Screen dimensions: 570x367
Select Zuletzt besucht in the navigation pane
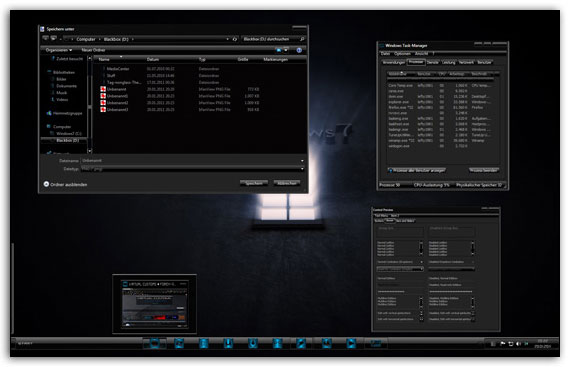click(67, 59)
